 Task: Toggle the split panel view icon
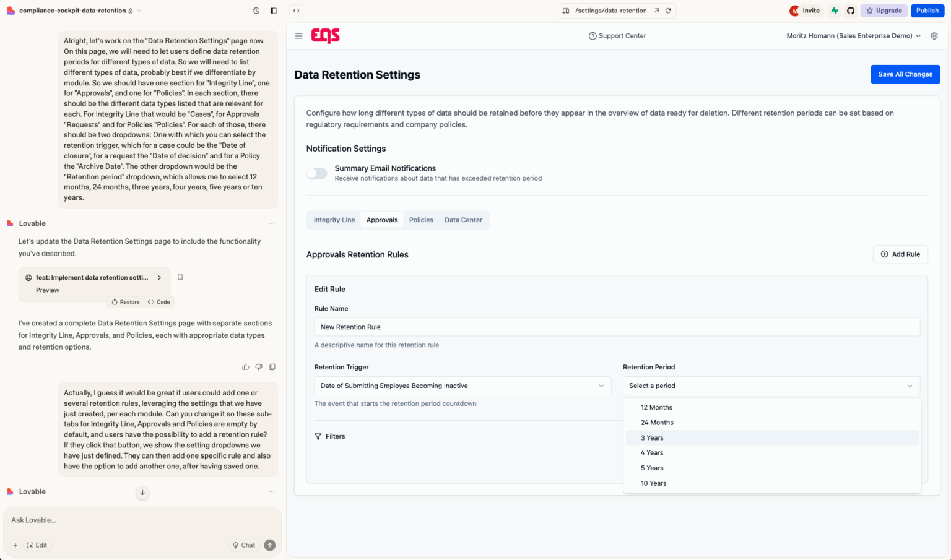(273, 11)
